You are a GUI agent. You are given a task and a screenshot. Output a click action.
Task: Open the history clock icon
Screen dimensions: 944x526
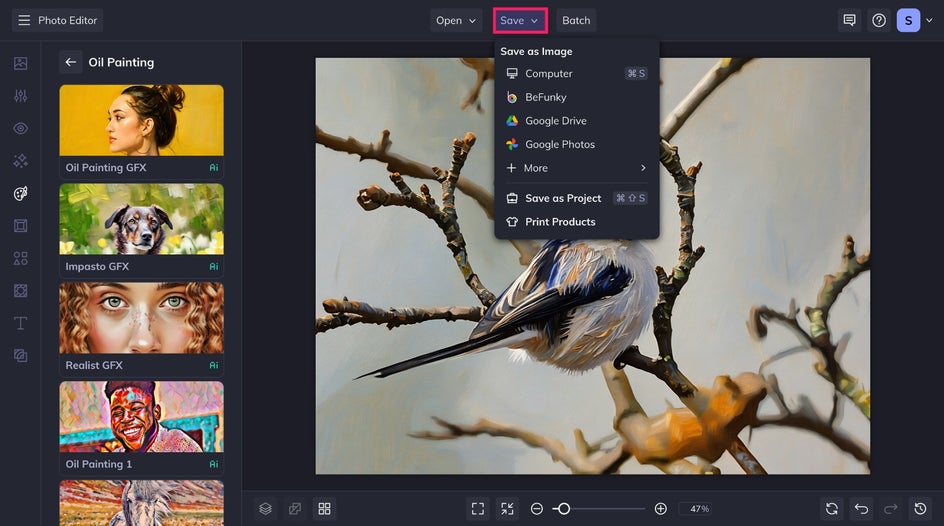point(921,509)
